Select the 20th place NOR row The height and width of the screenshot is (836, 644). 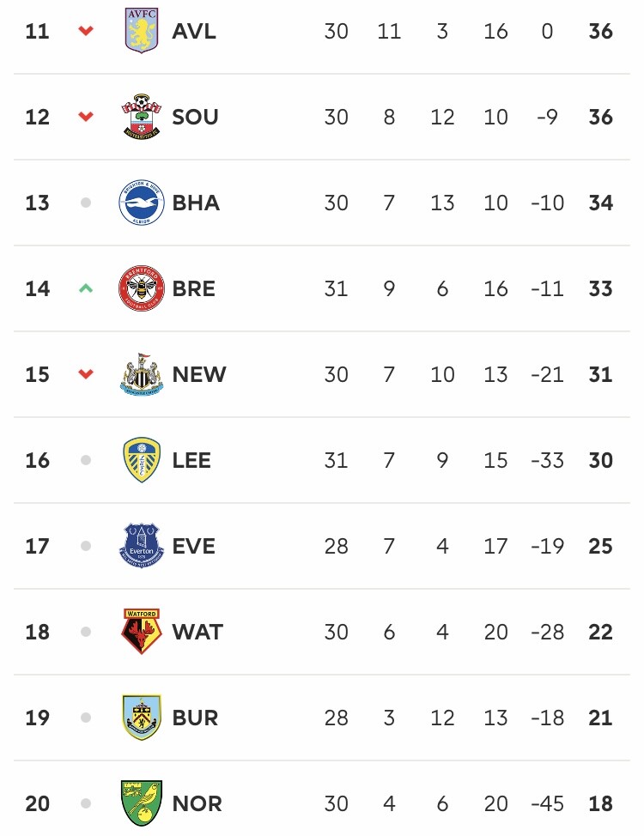click(x=322, y=803)
